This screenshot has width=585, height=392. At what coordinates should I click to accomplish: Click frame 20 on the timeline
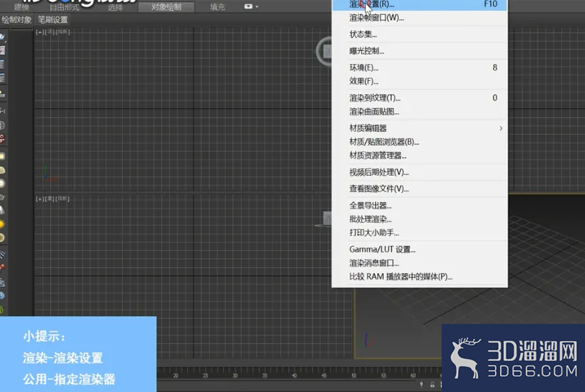click(x=176, y=376)
